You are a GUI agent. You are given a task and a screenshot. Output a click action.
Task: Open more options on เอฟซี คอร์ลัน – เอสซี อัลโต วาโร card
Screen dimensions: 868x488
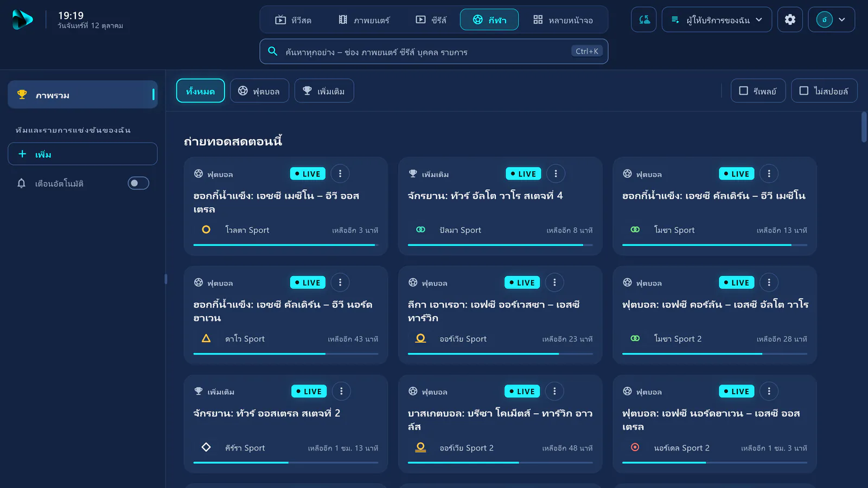[x=769, y=282]
